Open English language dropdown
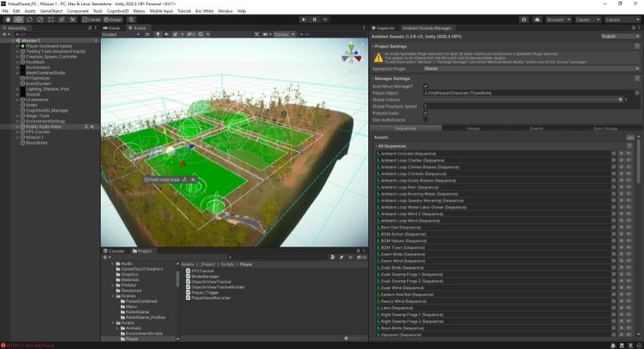This screenshot has width=644, height=349. (620, 36)
